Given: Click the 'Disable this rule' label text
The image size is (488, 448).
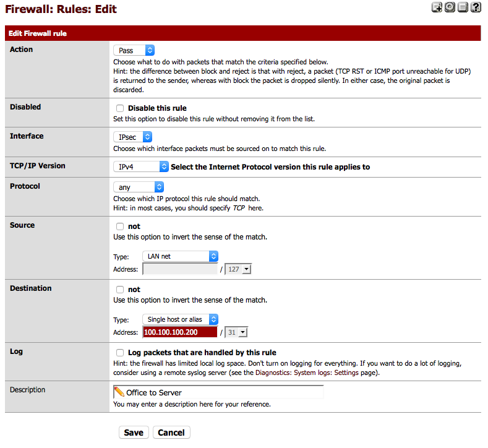Looking at the screenshot, I should (x=157, y=108).
